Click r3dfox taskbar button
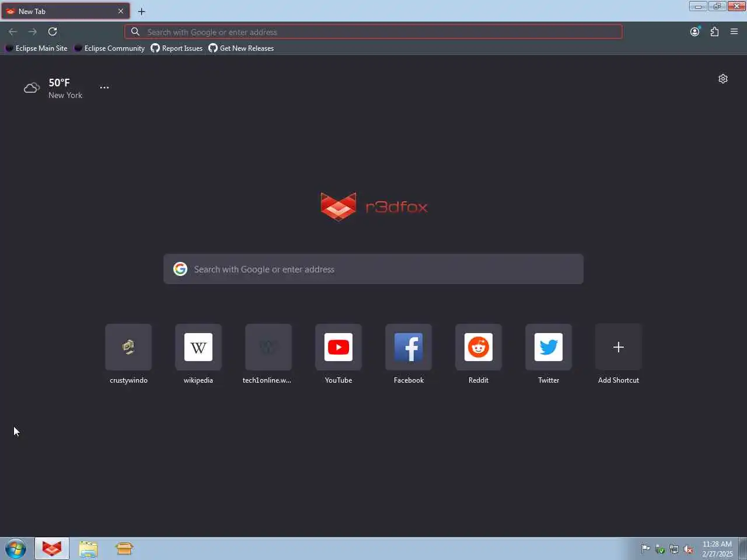This screenshot has height=560, width=747. [x=52, y=549]
